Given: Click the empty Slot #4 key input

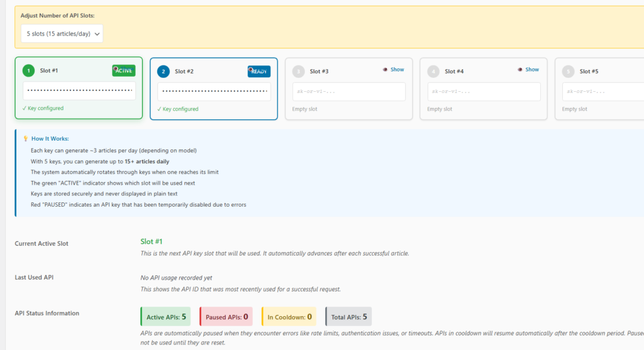Looking at the screenshot, I should pyautogui.click(x=484, y=92).
